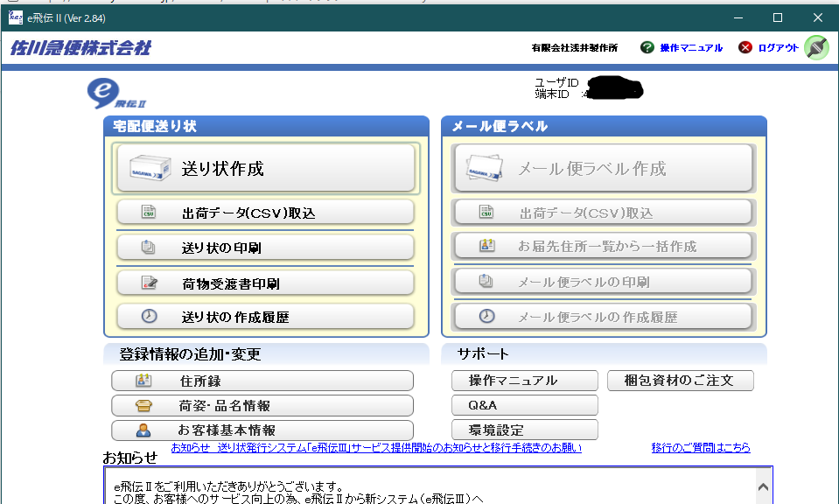Click お届先住所一覧から一括作成

point(604,246)
